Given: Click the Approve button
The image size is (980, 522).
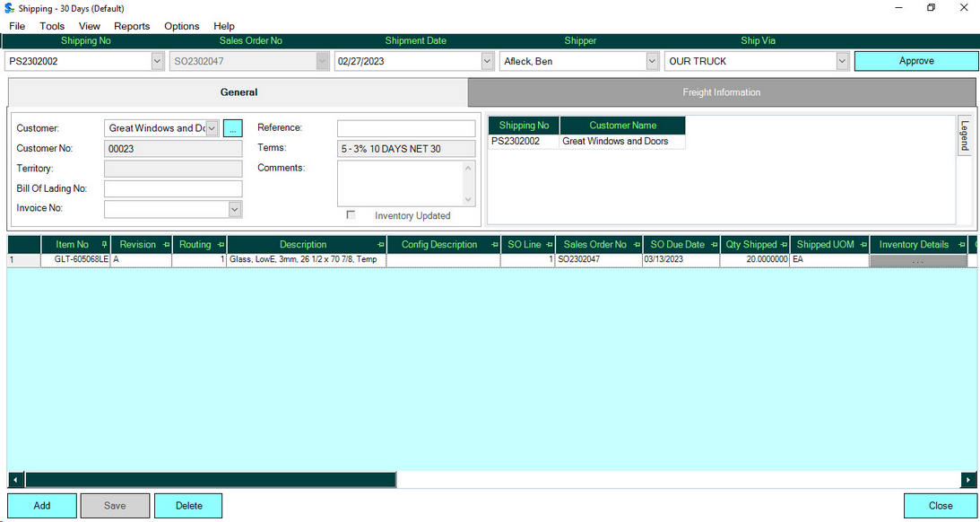Looking at the screenshot, I should [x=915, y=61].
